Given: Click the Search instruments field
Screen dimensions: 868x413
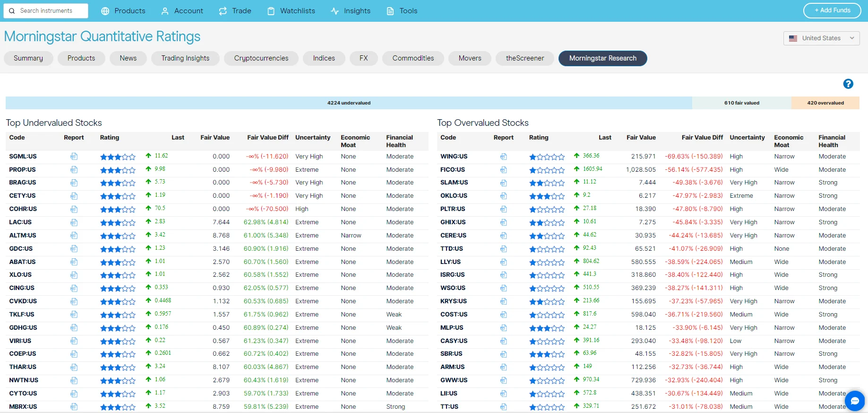Looking at the screenshot, I should point(46,11).
